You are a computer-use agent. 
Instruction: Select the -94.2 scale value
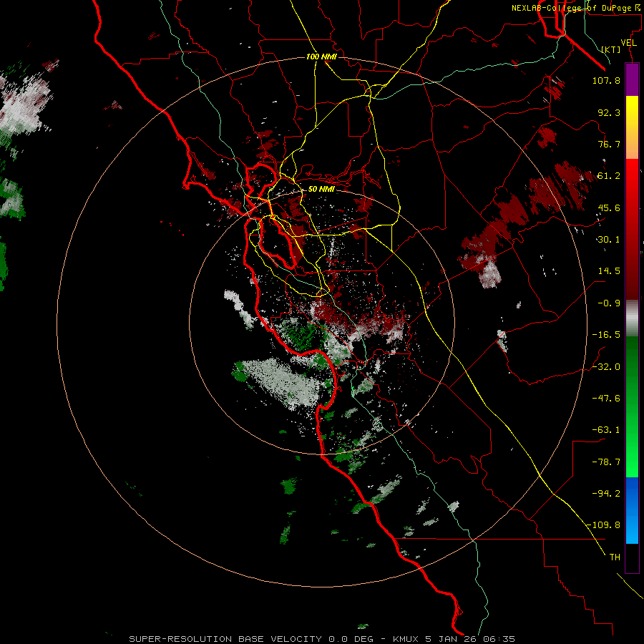[606, 494]
